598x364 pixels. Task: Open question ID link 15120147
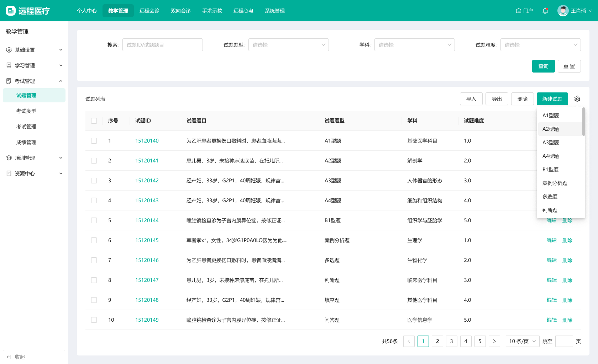pos(147,280)
